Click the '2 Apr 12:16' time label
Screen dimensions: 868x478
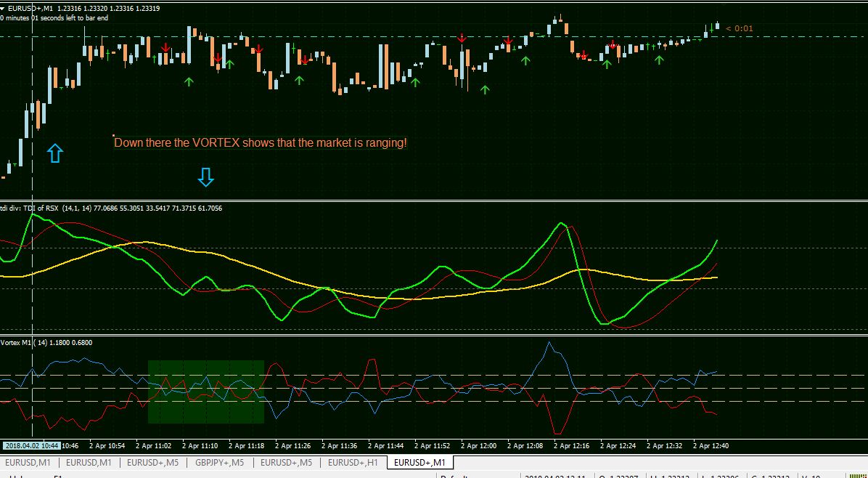pos(572,446)
